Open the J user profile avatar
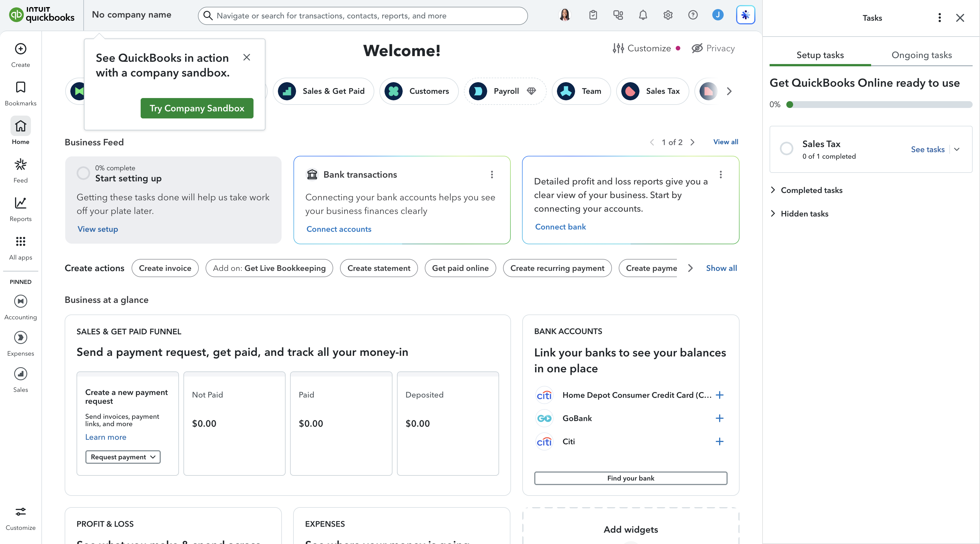 pyautogui.click(x=718, y=15)
